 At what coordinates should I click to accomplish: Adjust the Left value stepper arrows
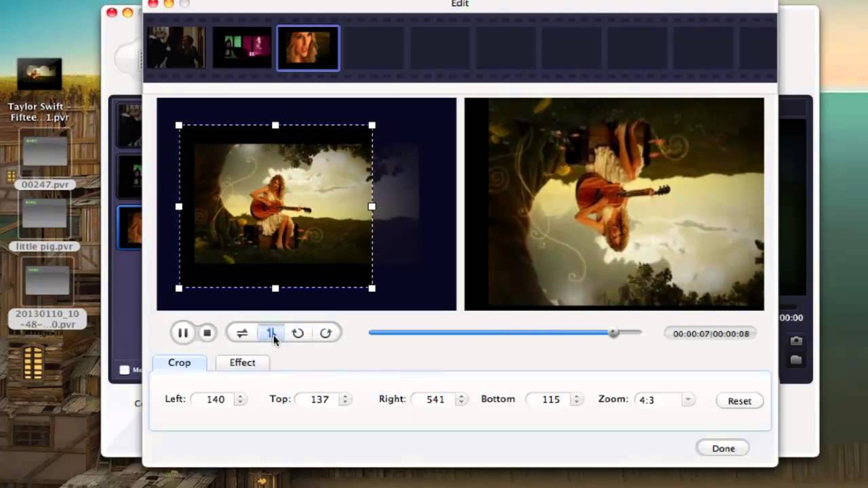(240, 399)
